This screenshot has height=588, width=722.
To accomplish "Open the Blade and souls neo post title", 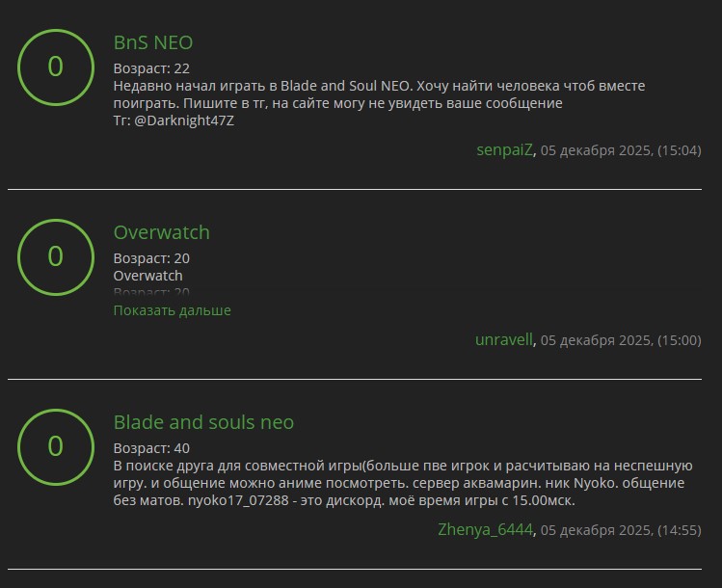I will tap(203, 422).
